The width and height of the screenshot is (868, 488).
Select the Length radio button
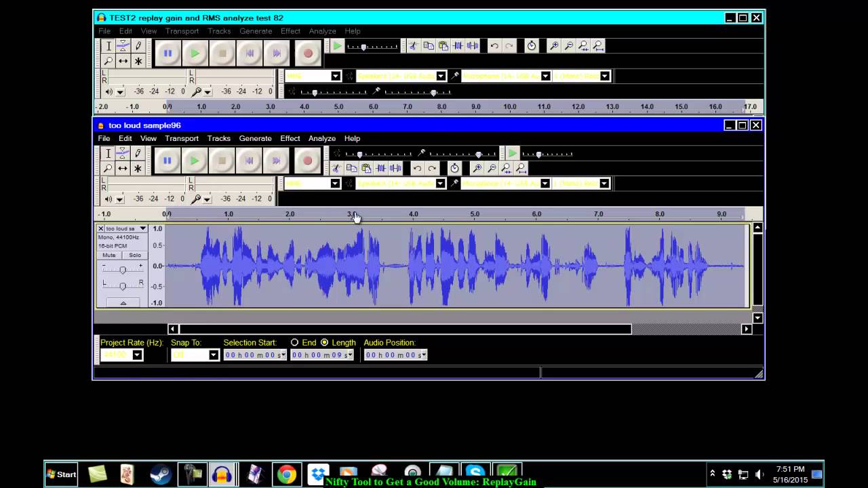point(324,343)
